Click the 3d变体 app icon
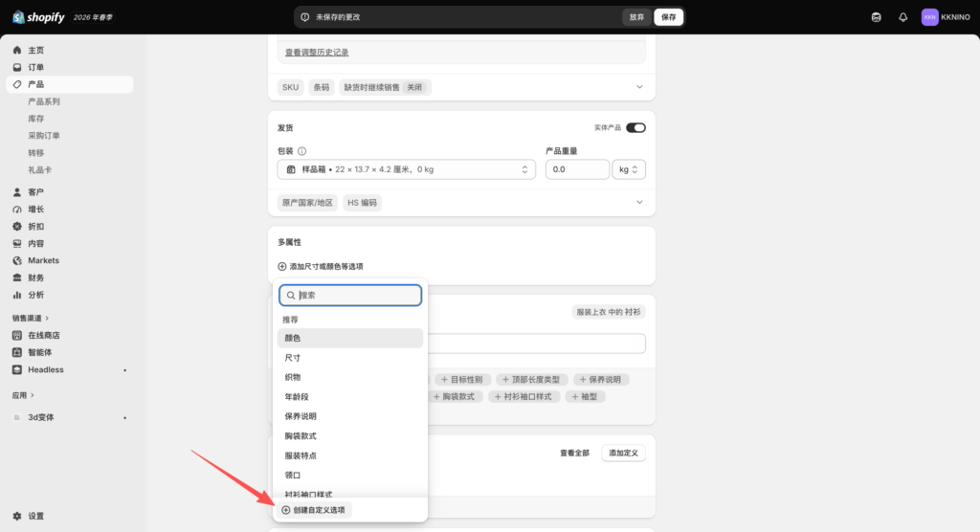Viewport: 980px width, 532px height. click(x=17, y=417)
